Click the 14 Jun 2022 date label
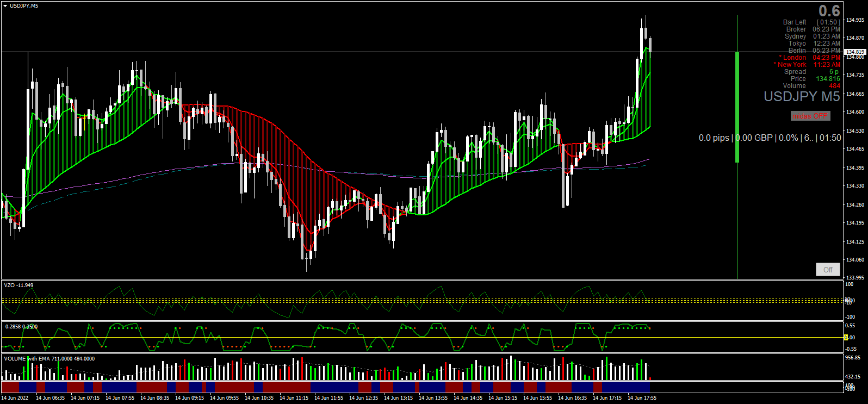This screenshot has width=868, height=404. click(x=15, y=398)
